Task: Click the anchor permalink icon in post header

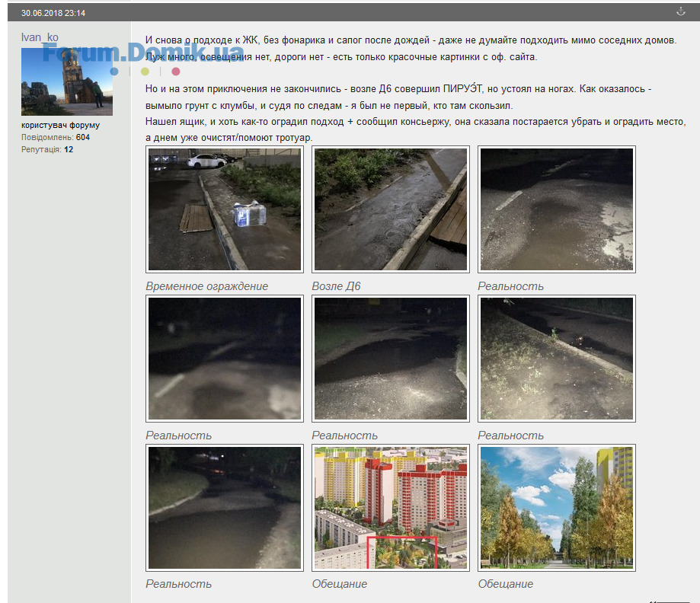Action: point(680,11)
